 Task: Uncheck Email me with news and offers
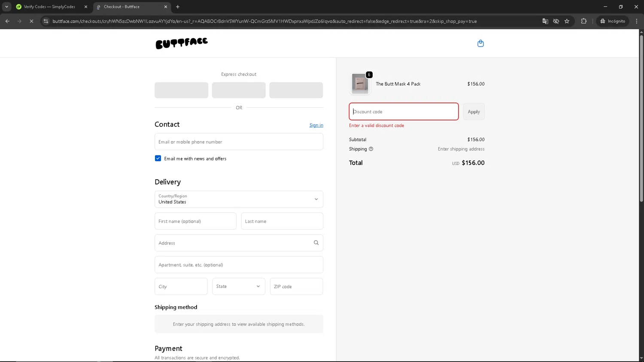tap(158, 158)
